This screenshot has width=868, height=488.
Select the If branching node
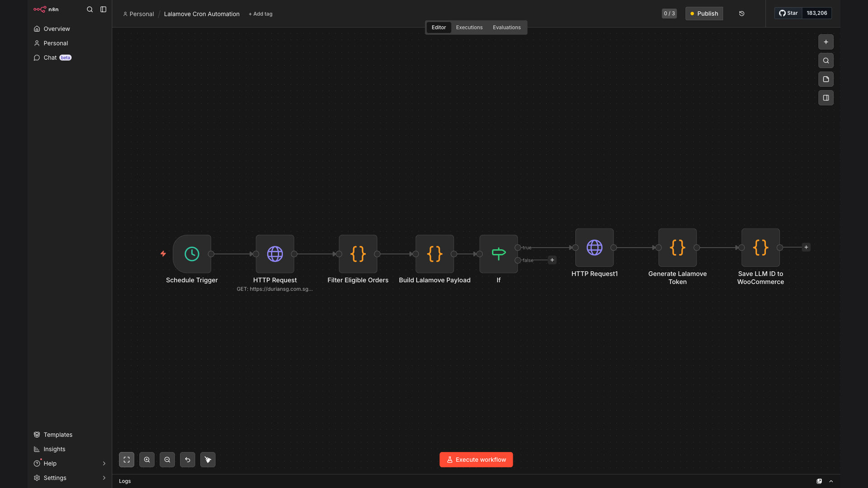499,254
